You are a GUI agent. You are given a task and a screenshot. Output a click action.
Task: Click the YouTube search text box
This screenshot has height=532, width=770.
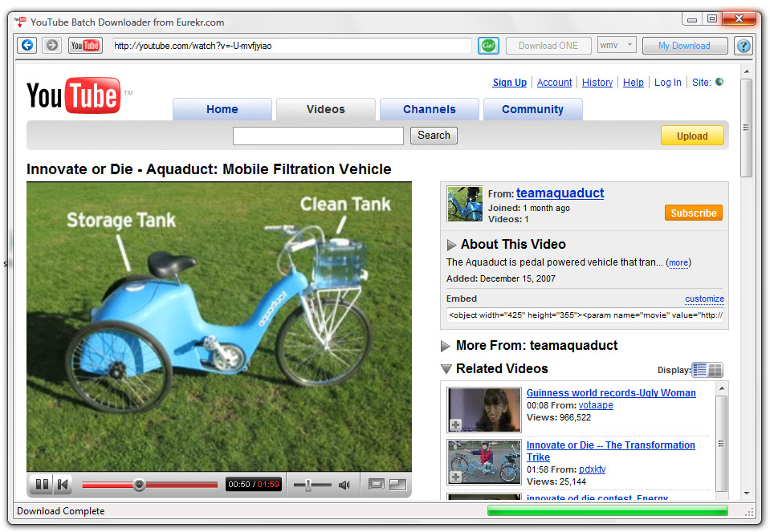tap(318, 136)
